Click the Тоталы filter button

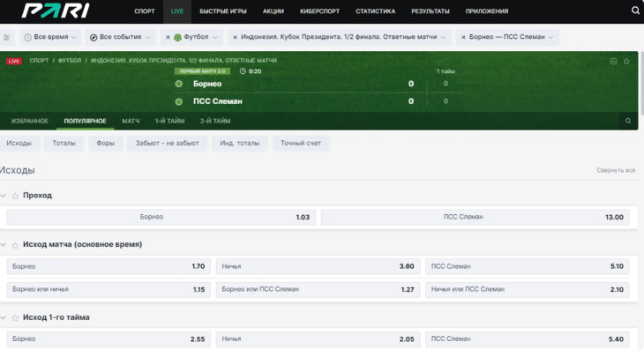pyautogui.click(x=64, y=143)
